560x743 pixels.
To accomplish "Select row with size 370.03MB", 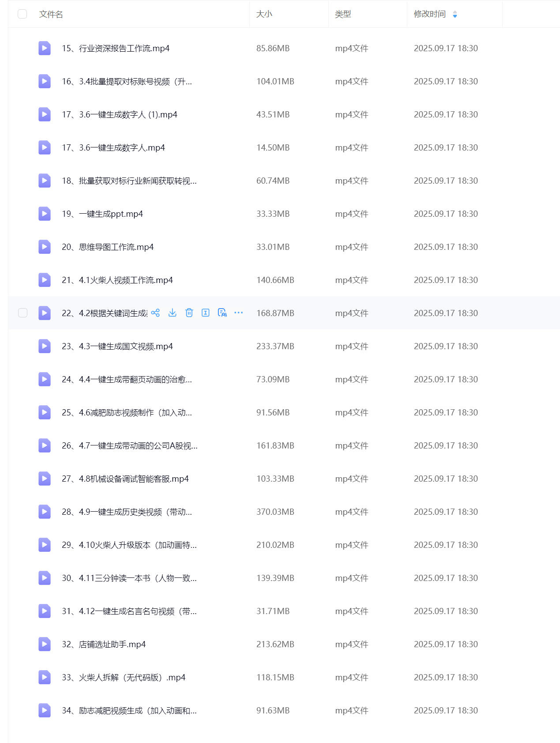I will point(275,512).
